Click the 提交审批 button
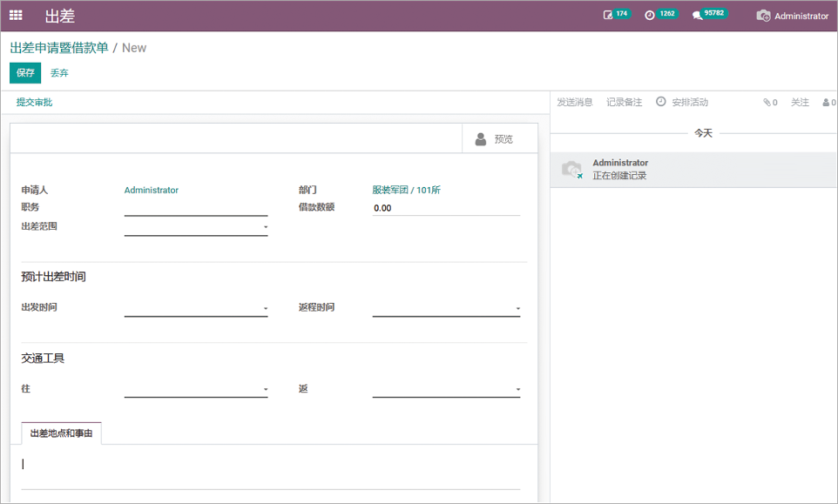The width and height of the screenshot is (838, 504). click(x=35, y=103)
